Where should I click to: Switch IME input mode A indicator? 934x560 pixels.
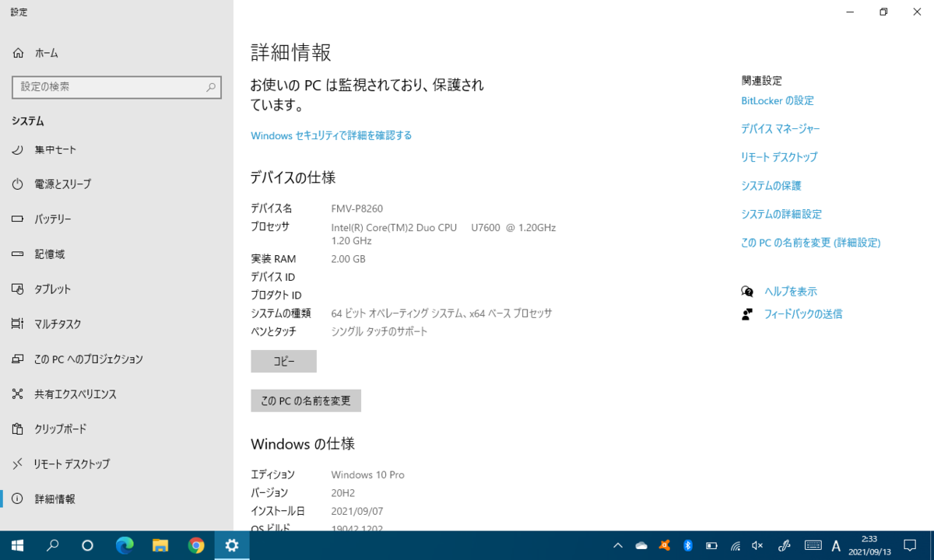pyautogui.click(x=837, y=546)
